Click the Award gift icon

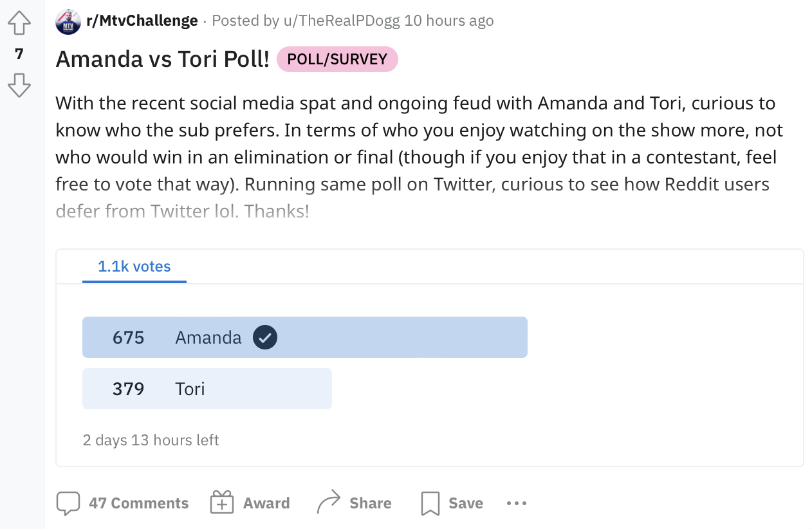coord(222,503)
